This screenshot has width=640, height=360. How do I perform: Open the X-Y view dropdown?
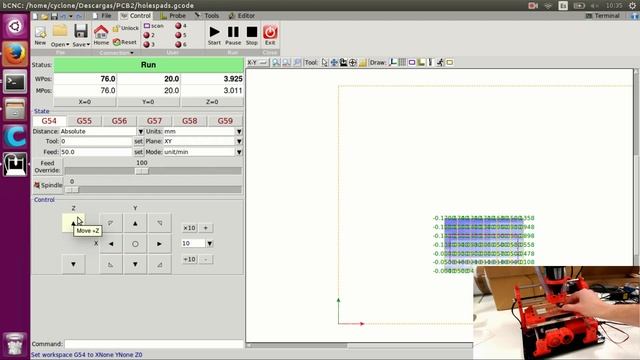tap(258, 62)
